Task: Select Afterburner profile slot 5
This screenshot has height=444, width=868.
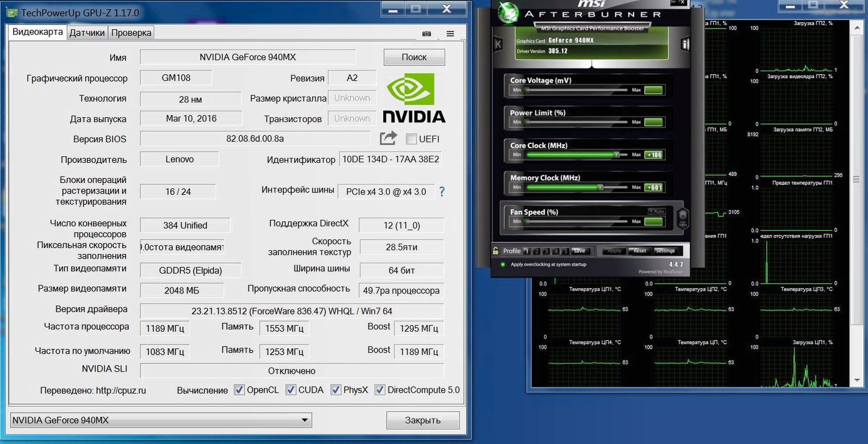Action: [565, 251]
